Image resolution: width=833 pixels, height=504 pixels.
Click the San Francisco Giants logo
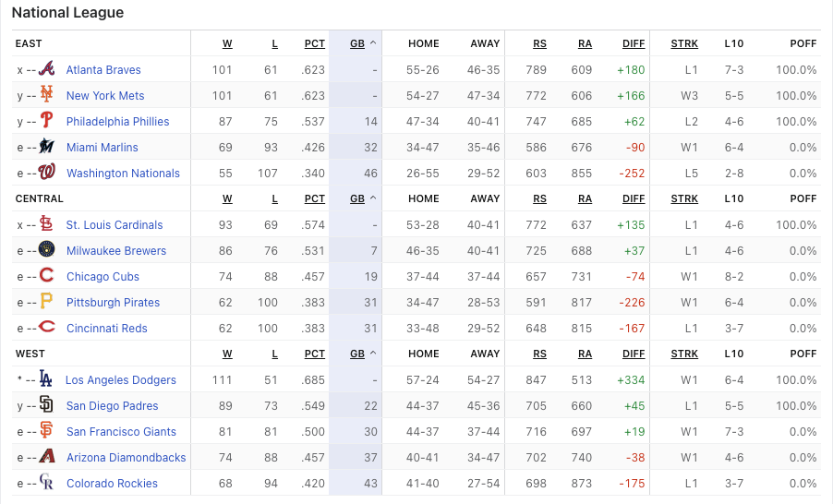pos(47,431)
